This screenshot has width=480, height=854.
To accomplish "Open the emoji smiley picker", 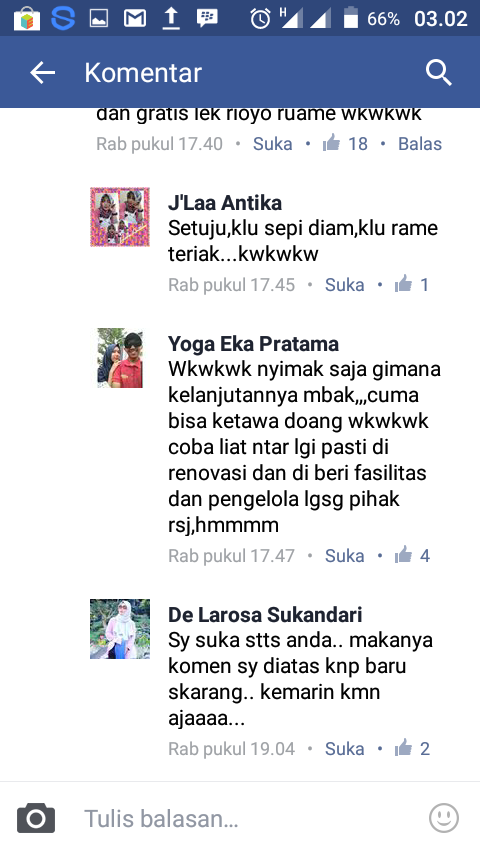I will tap(443, 818).
